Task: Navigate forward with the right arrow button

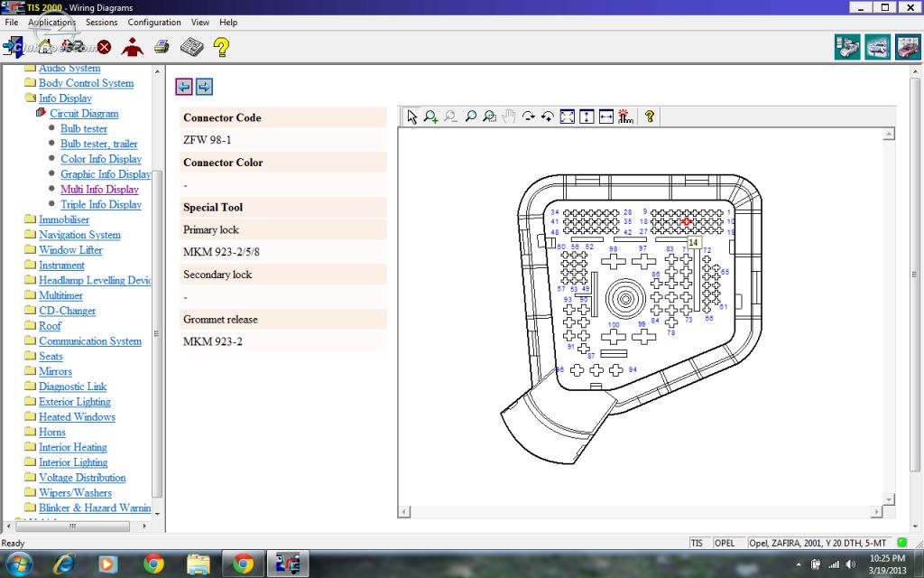Action: click(204, 87)
